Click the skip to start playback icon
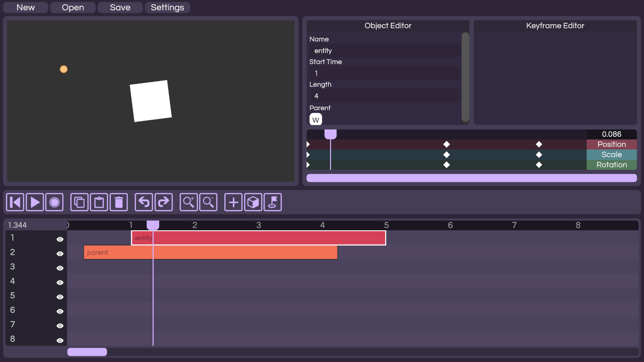 point(15,202)
